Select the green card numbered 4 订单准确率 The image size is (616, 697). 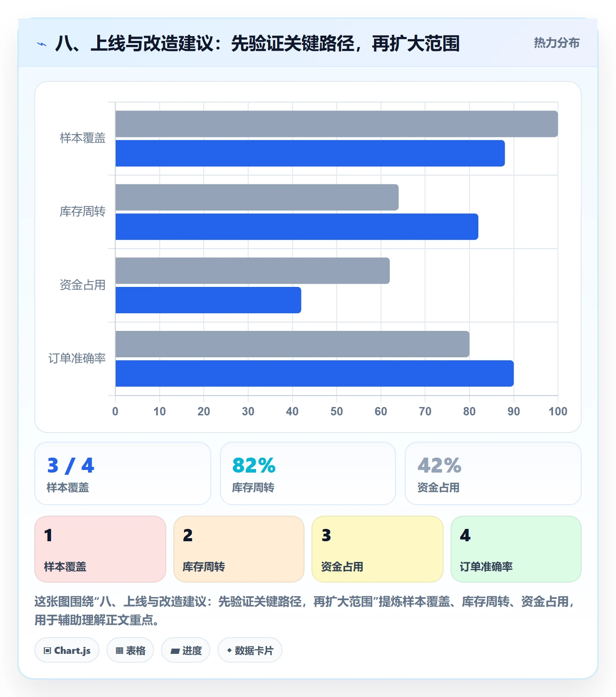click(x=516, y=549)
